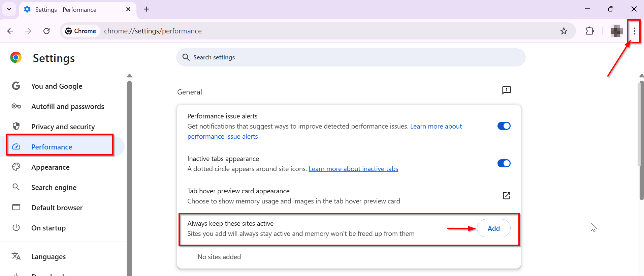644x276 pixels.
Task: Select Search engine in the sidebar
Action: click(x=54, y=188)
